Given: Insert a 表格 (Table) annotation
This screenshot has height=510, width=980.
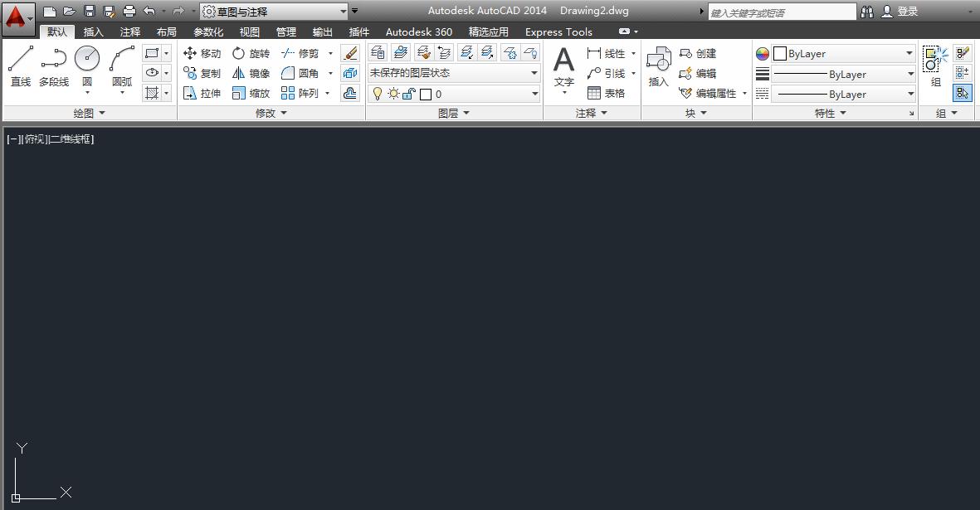Looking at the screenshot, I should pos(607,93).
